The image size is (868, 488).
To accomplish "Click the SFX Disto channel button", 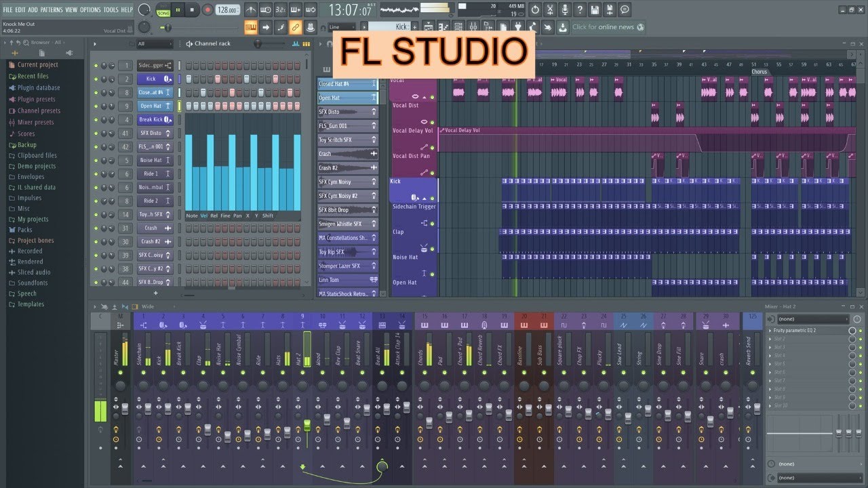I will click(155, 133).
